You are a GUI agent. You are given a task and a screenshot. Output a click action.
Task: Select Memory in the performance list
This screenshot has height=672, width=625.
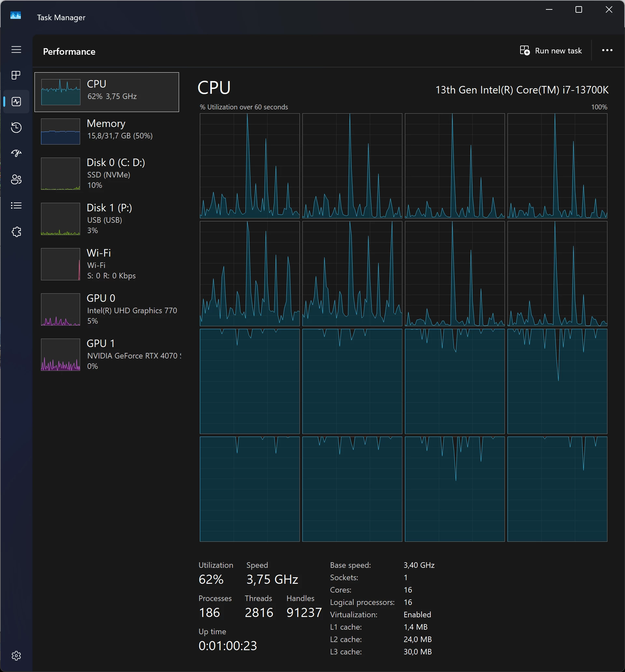tap(106, 131)
